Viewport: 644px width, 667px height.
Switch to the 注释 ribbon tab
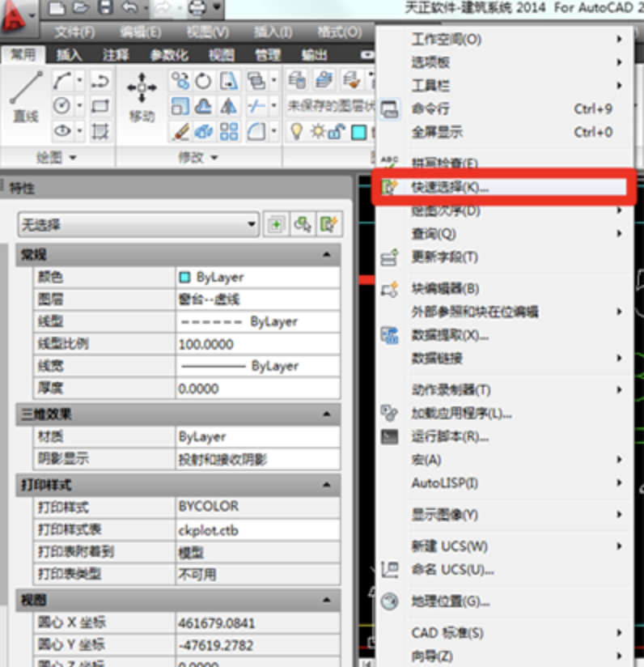pyautogui.click(x=116, y=55)
